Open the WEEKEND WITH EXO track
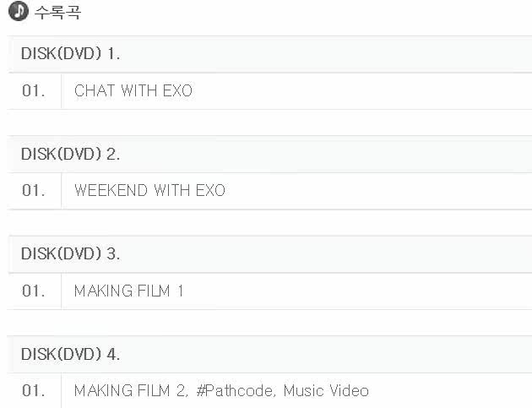 click(x=149, y=191)
